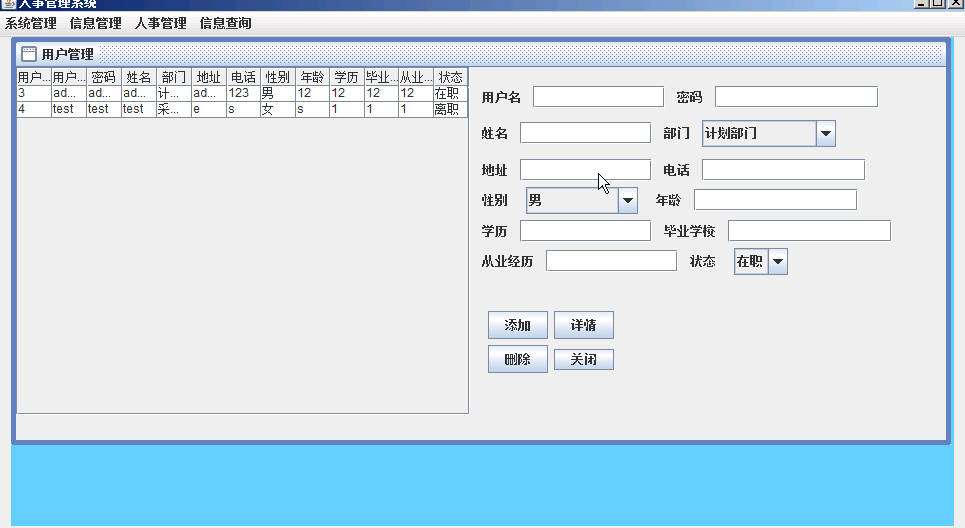Focus the 地址 input field
965x528 pixels.
(x=585, y=170)
